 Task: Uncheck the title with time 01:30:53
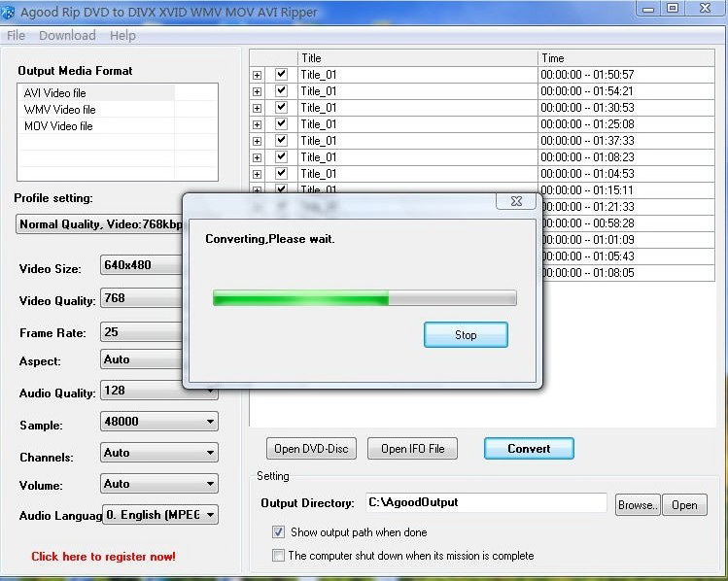click(281, 107)
